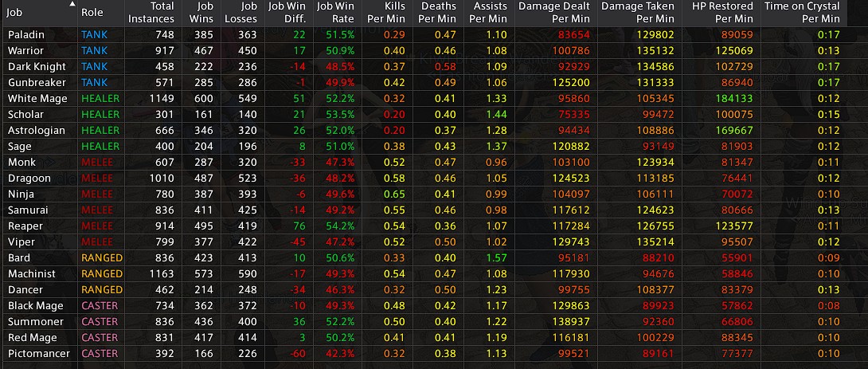Click the TANK role in Paladin row
The image size is (868, 369).
pyautogui.click(x=94, y=34)
